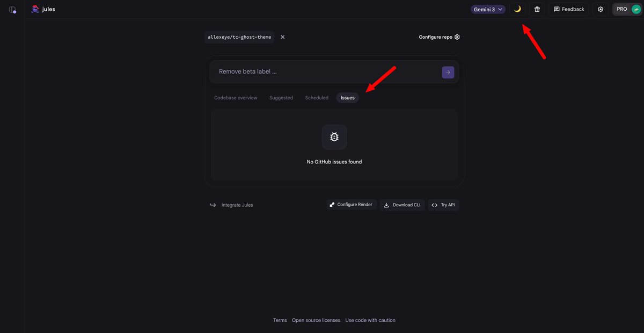Open the Use code with caution link
Screen dimensions: 644x333
pos(370,320)
